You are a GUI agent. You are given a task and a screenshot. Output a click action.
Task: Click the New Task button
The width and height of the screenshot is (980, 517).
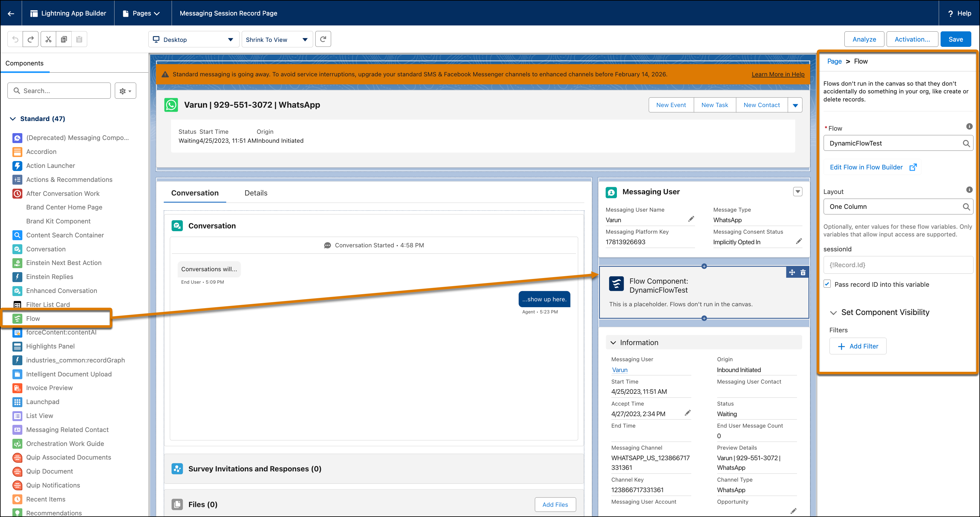pos(715,106)
